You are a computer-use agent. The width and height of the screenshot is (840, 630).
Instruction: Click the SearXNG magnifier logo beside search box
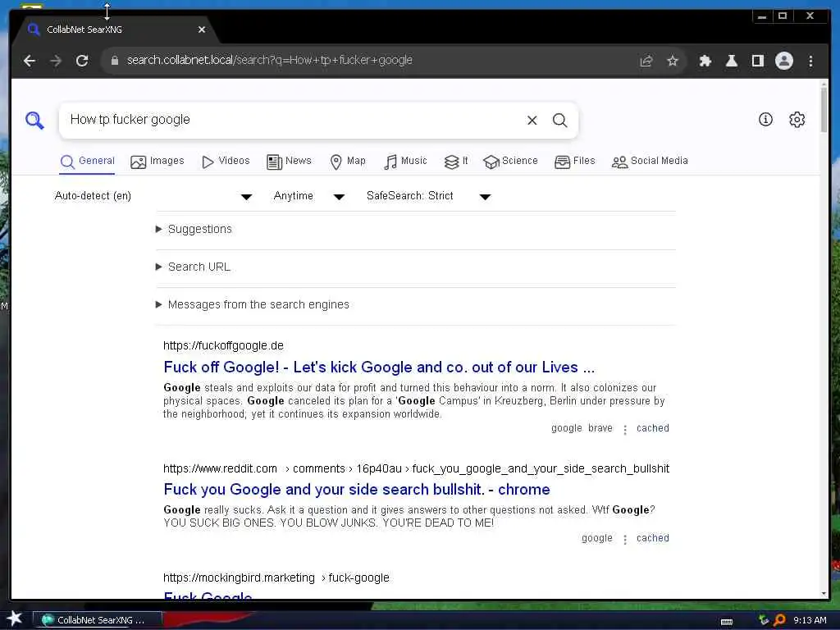[34, 120]
